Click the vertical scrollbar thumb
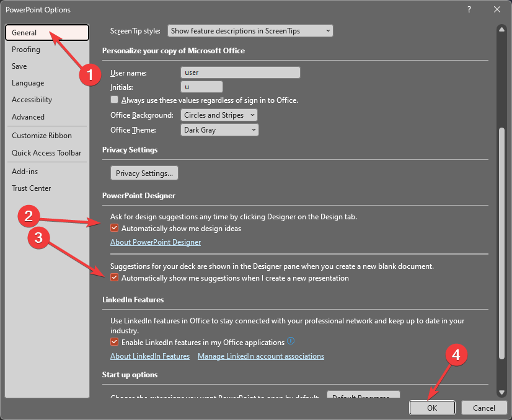The width and height of the screenshot is (512, 420). [501, 243]
